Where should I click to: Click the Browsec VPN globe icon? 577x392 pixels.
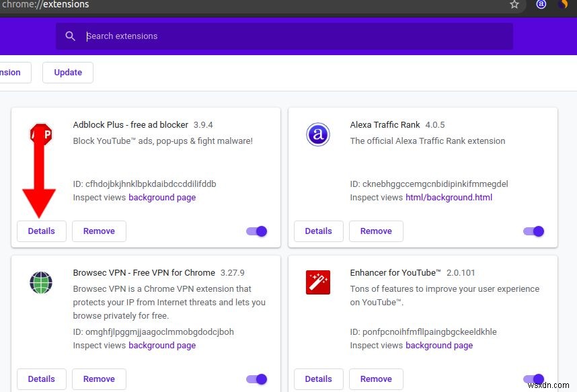[x=41, y=282]
